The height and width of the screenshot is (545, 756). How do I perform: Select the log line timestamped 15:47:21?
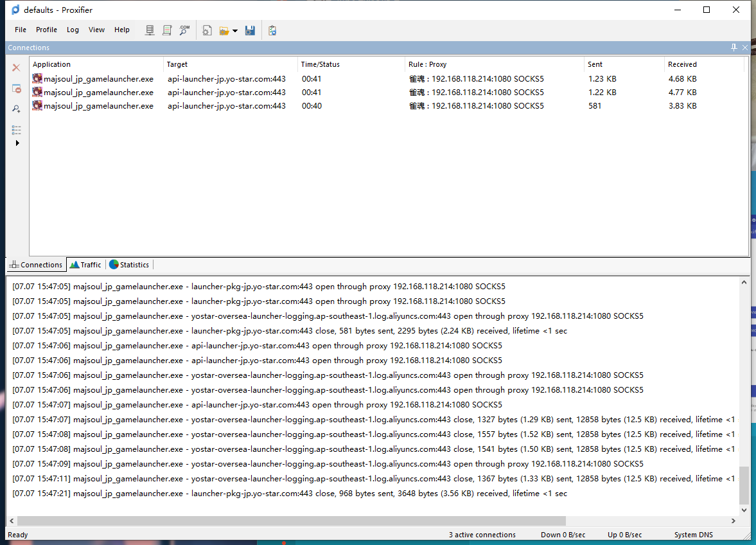289,494
